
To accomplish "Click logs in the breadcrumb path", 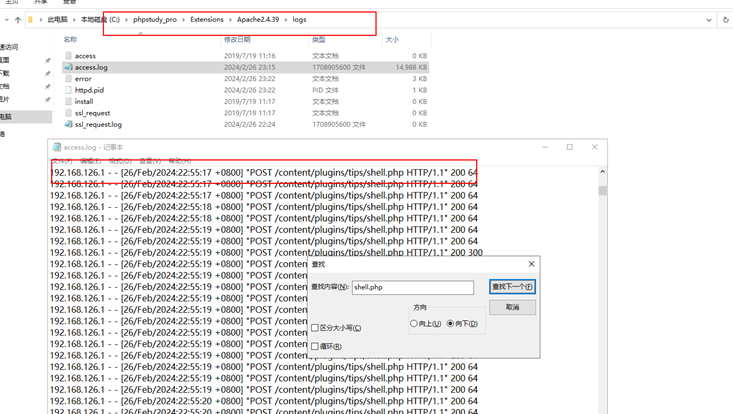I will [299, 20].
